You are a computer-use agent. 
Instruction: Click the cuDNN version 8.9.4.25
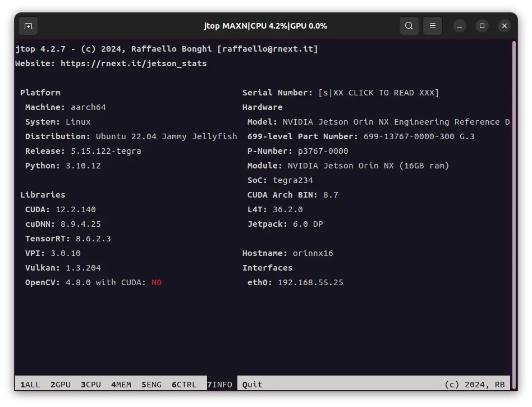pos(81,224)
